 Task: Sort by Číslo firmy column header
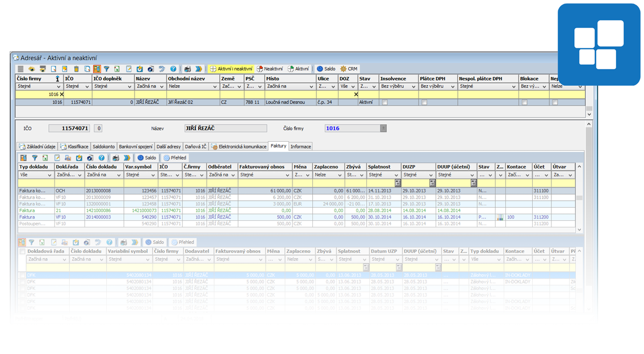point(39,79)
